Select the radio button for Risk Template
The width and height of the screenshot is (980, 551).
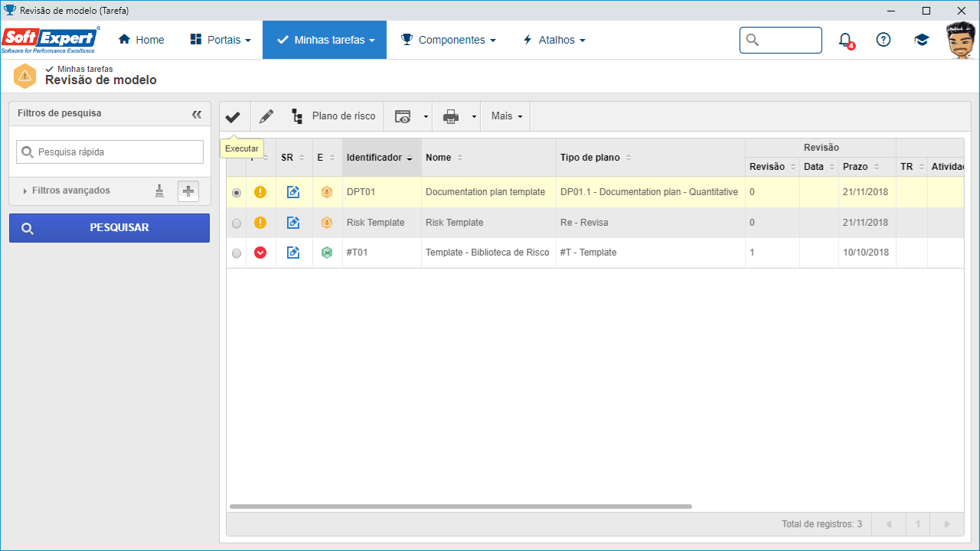(x=237, y=223)
